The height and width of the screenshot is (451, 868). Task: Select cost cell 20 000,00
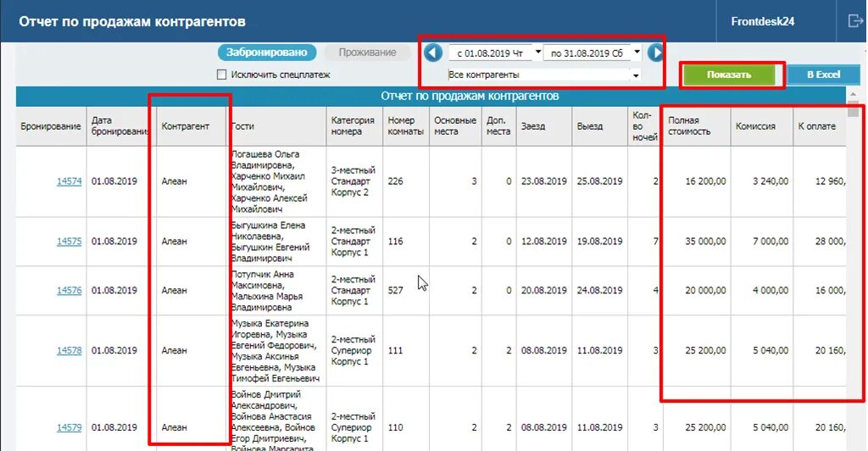(697, 291)
